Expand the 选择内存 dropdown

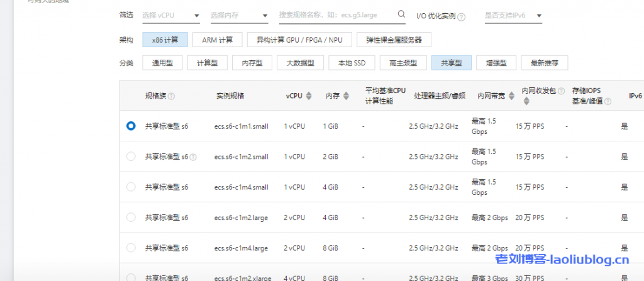point(238,15)
